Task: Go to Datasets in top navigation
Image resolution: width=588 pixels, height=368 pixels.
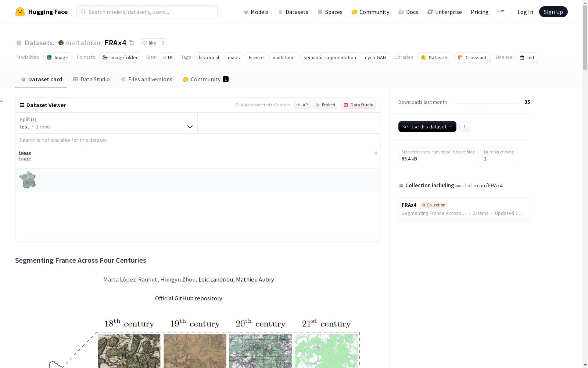Action: click(x=293, y=12)
